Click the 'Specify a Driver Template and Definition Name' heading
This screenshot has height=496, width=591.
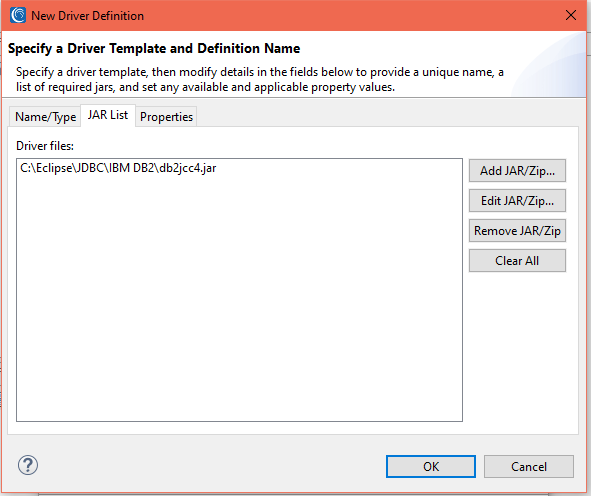coord(154,49)
